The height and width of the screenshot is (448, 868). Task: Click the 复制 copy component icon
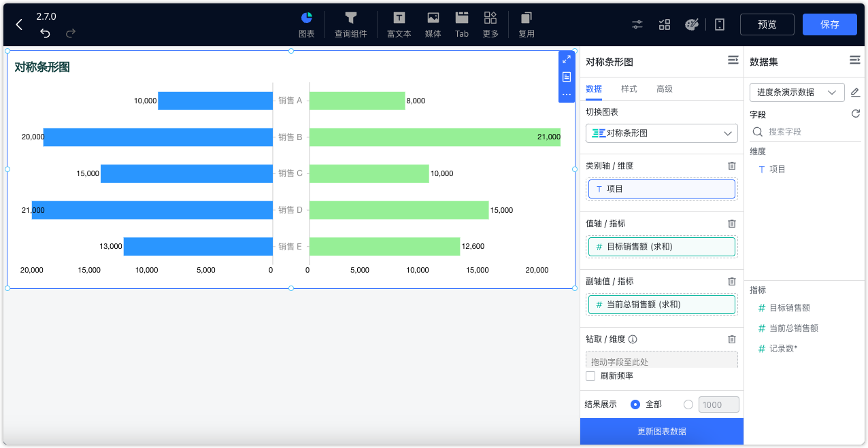point(526,24)
